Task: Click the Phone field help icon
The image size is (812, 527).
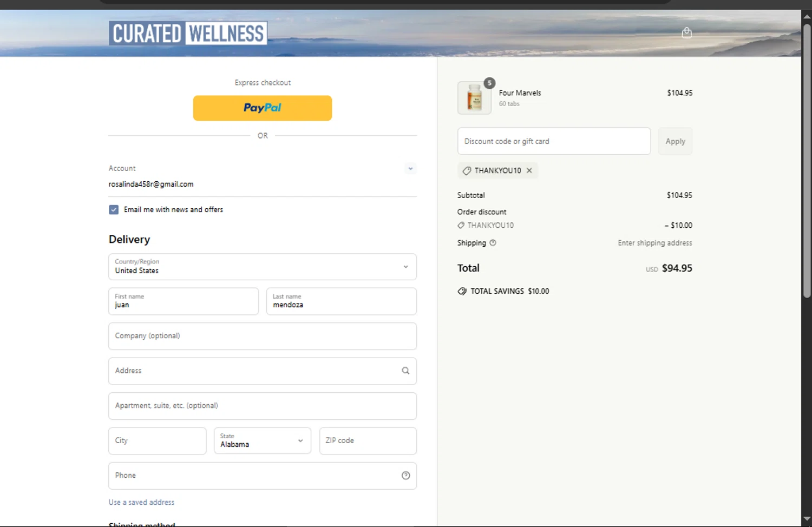Action: tap(405, 476)
